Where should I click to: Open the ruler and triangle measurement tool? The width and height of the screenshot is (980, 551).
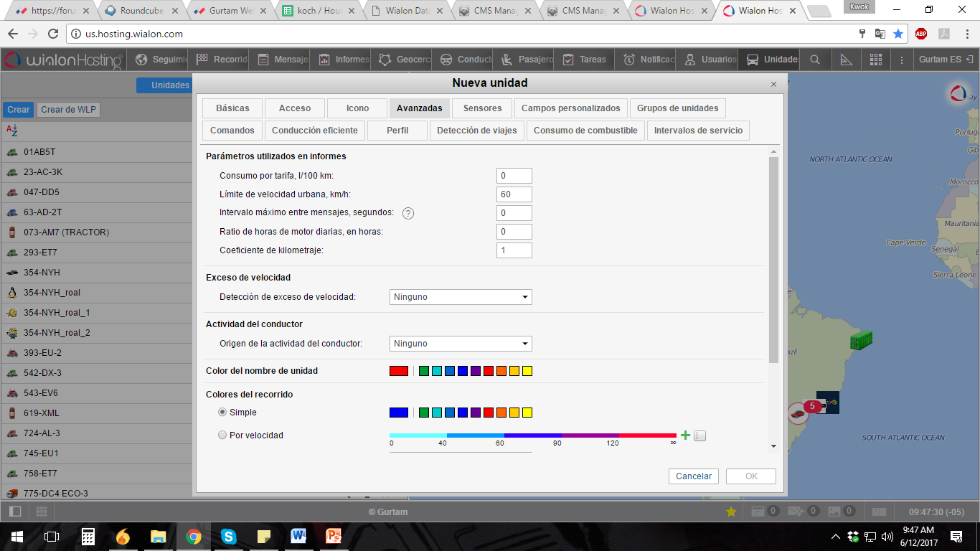[847, 60]
